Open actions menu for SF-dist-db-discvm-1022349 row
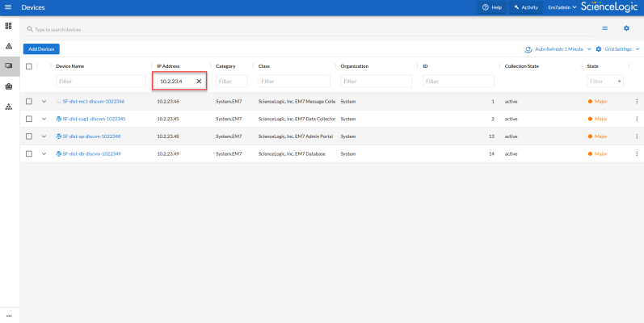The image size is (644, 323). pos(637,154)
